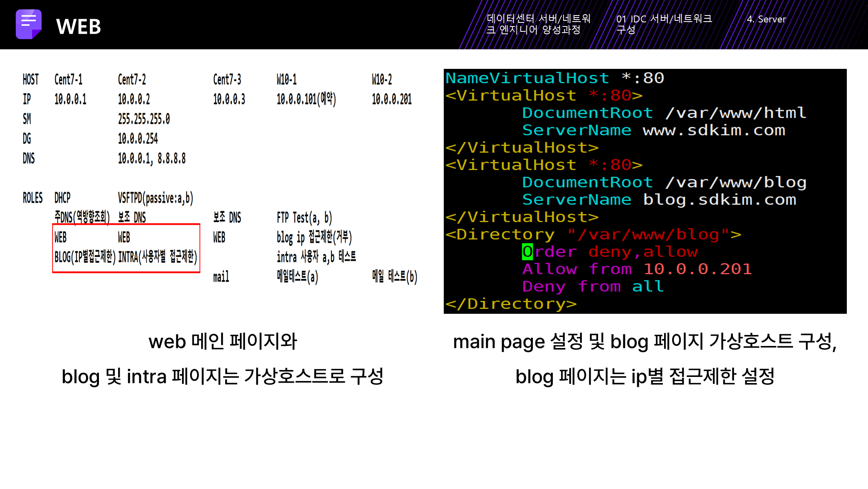This screenshot has width=868, height=489.
Task: Click the closing </Directory> tag line
Action: click(x=511, y=304)
